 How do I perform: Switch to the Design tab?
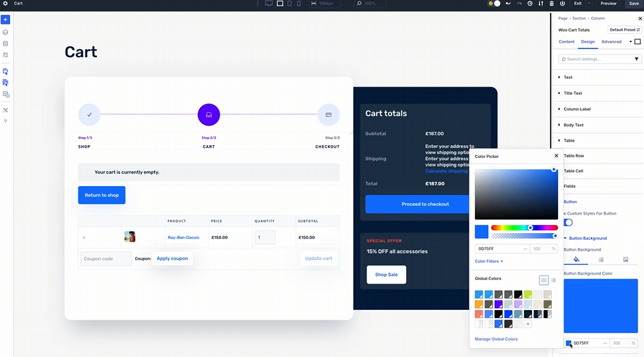pyautogui.click(x=588, y=42)
